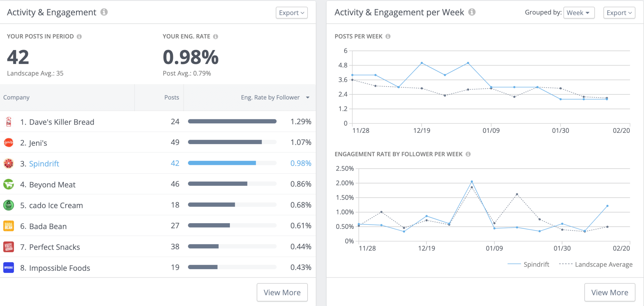Click the 0.86% engagement rate value

coord(301,184)
